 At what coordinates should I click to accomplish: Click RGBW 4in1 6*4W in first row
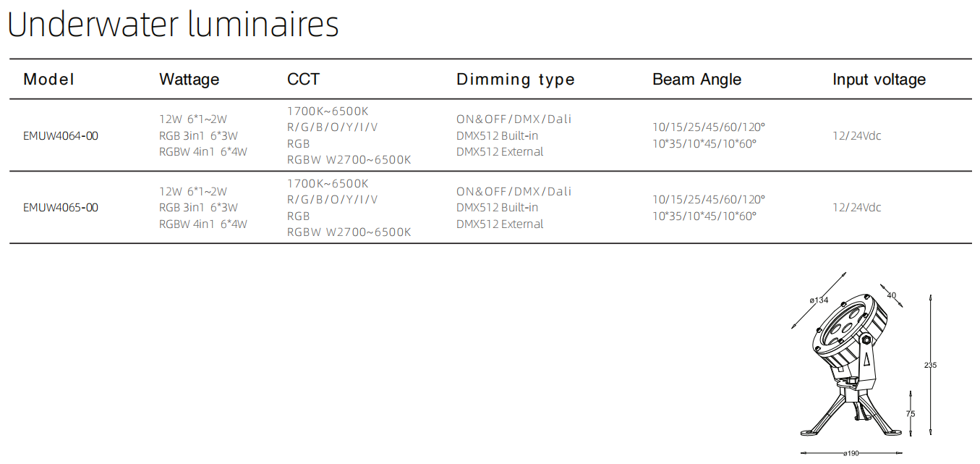(x=203, y=152)
